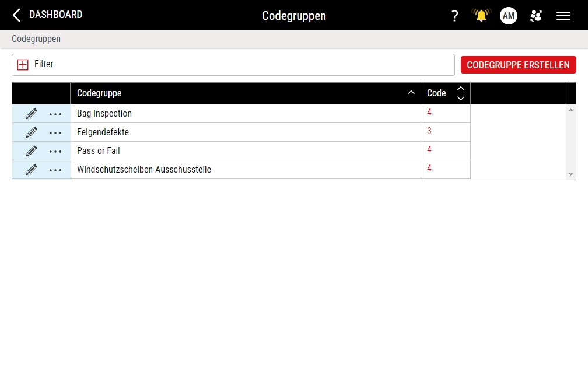The width and height of the screenshot is (588, 378).
Task: Open the hamburger menu icon
Action: point(563,16)
